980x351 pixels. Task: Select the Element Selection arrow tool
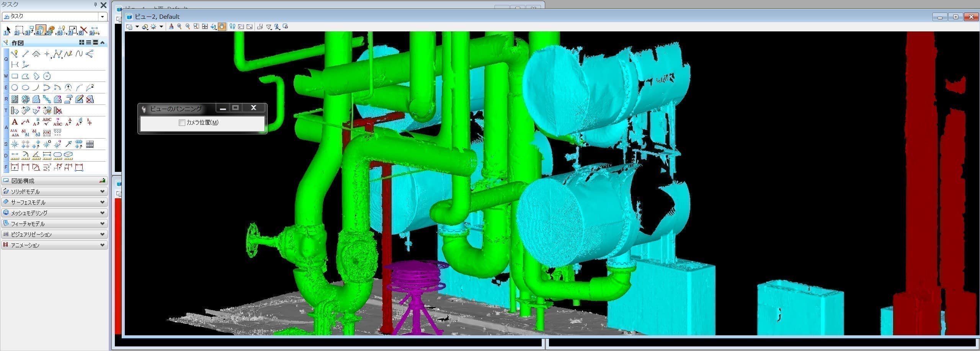click(8, 30)
